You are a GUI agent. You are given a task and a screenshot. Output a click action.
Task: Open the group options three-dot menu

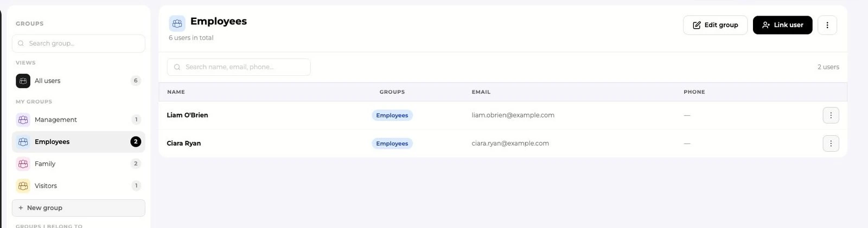[827, 25]
